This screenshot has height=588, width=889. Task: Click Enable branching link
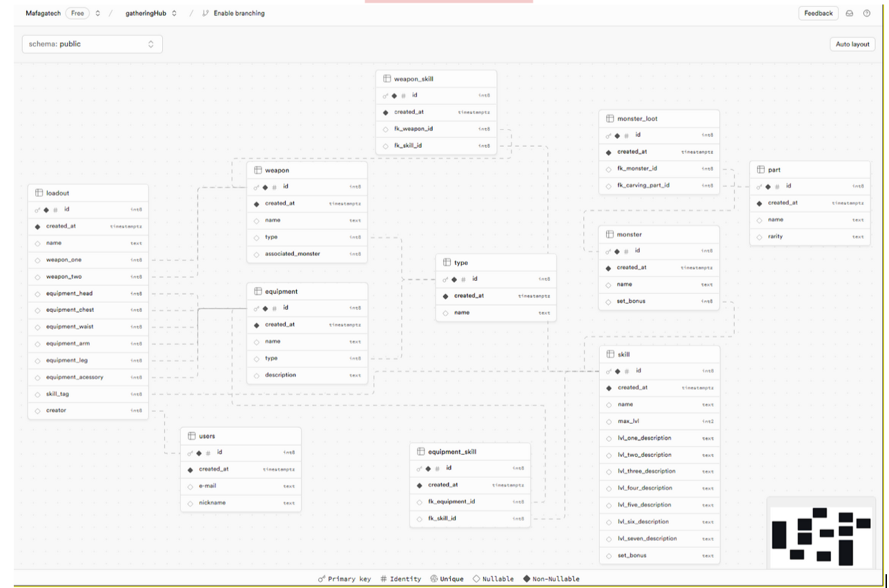click(x=239, y=13)
